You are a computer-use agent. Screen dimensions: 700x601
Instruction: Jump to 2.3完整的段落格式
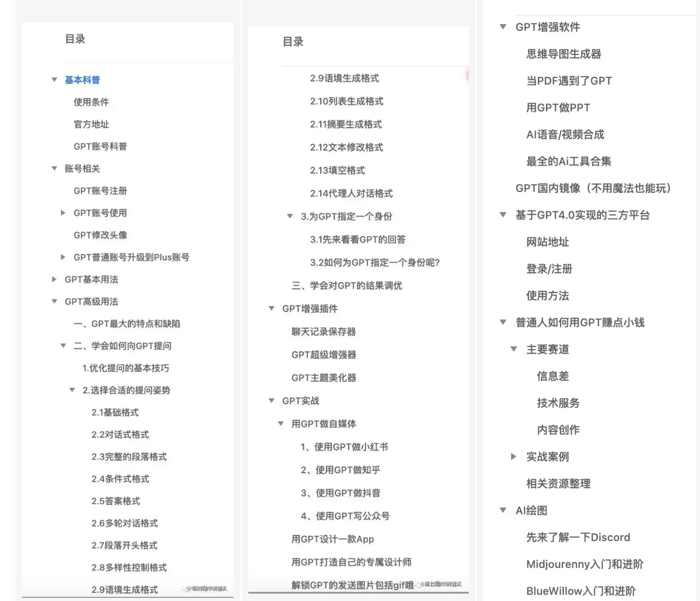pyautogui.click(x=129, y=457)
